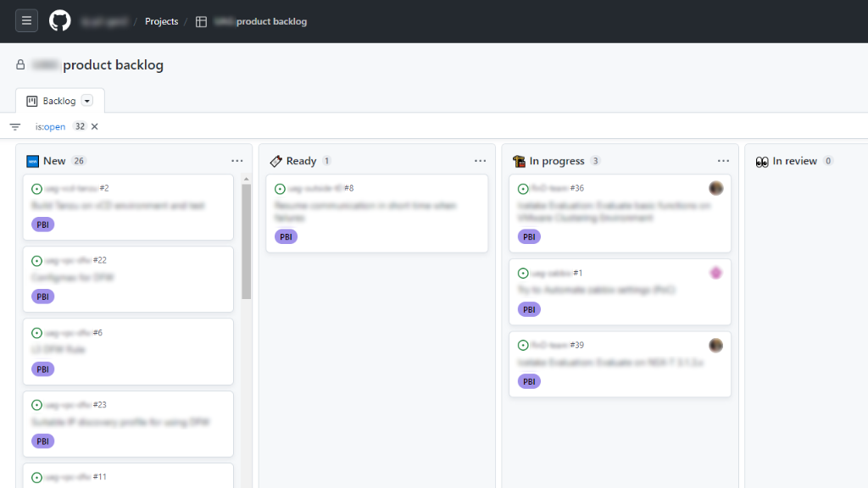Remove the is:open filter chip
The image size is (868, 488).
93,125
